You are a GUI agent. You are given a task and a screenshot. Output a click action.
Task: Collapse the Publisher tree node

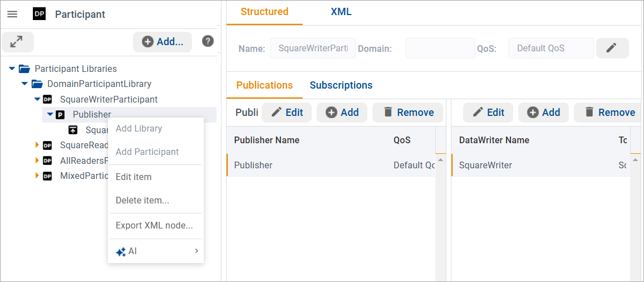point(50,115)
